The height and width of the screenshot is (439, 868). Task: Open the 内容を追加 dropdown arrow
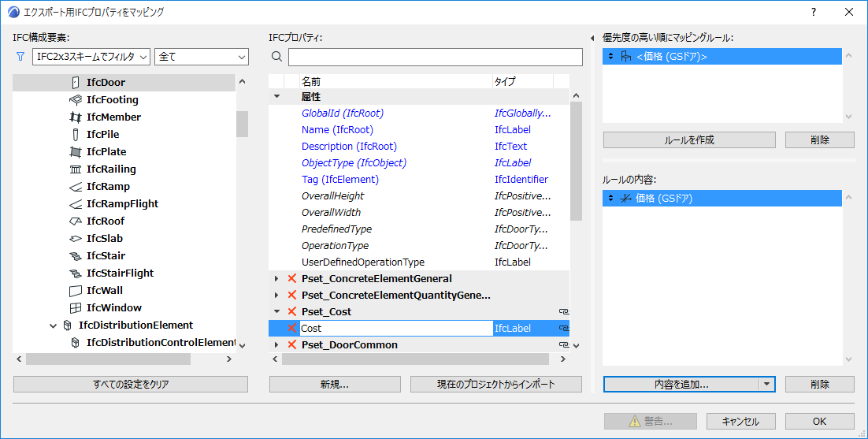tap(766, 384)
